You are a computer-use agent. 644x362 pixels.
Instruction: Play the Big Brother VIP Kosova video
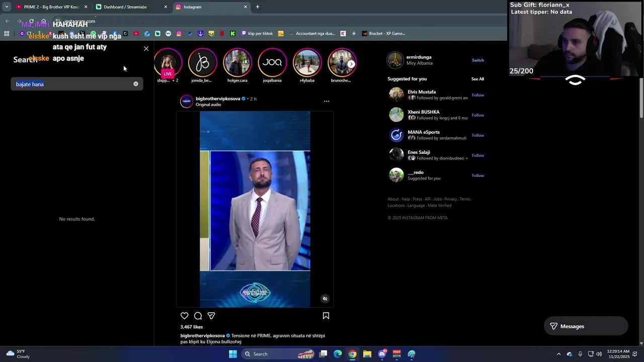255,209
